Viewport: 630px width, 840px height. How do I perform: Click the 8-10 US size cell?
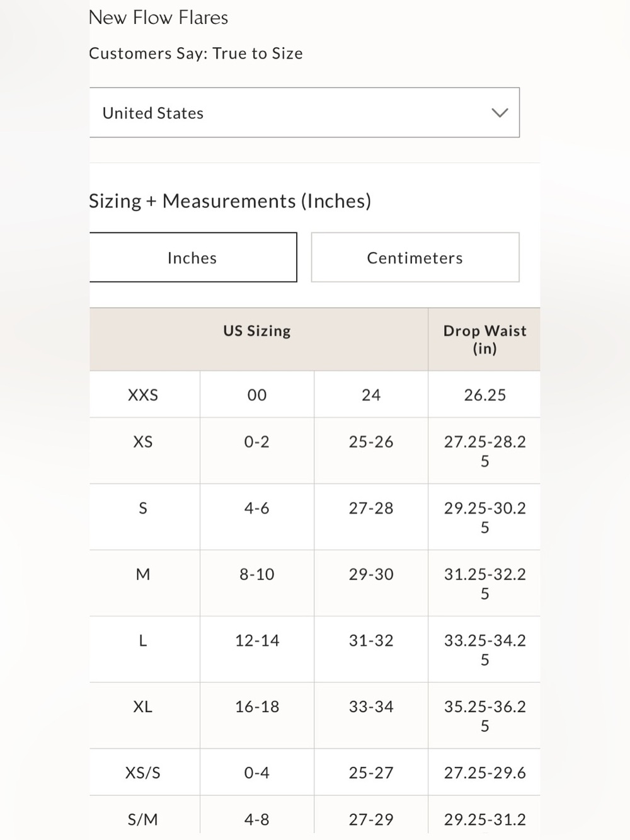pyautogui.click(x=257, y=574)
